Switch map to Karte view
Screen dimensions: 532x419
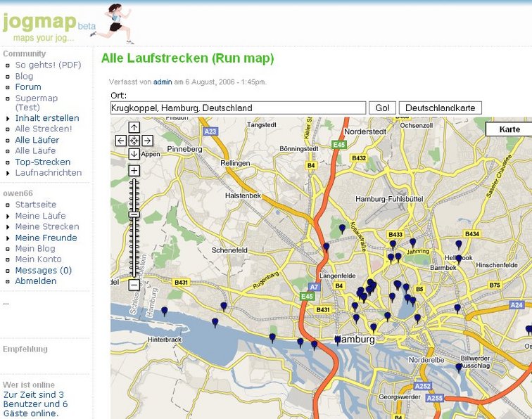[509, 129]
